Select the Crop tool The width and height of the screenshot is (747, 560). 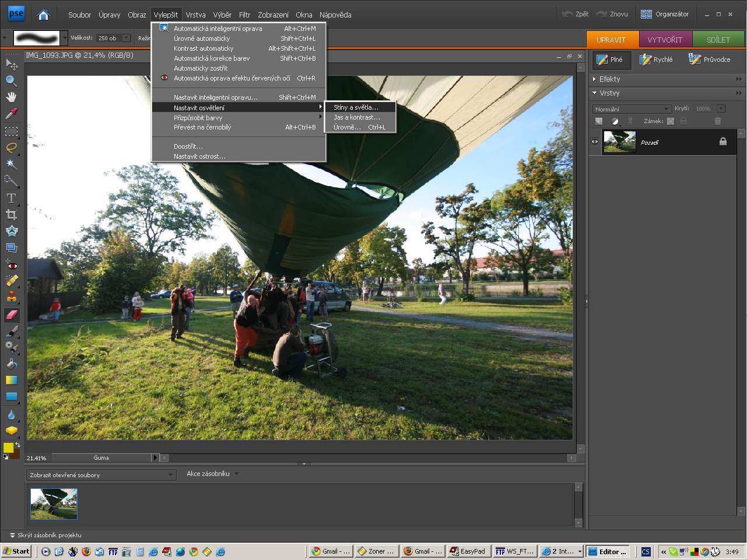[x=11, y=215]
